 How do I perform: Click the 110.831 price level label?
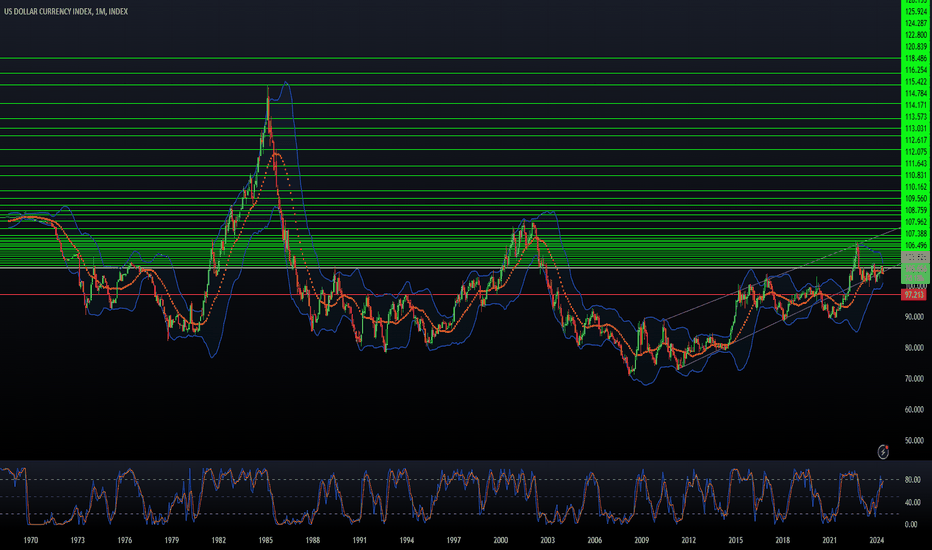916,175
